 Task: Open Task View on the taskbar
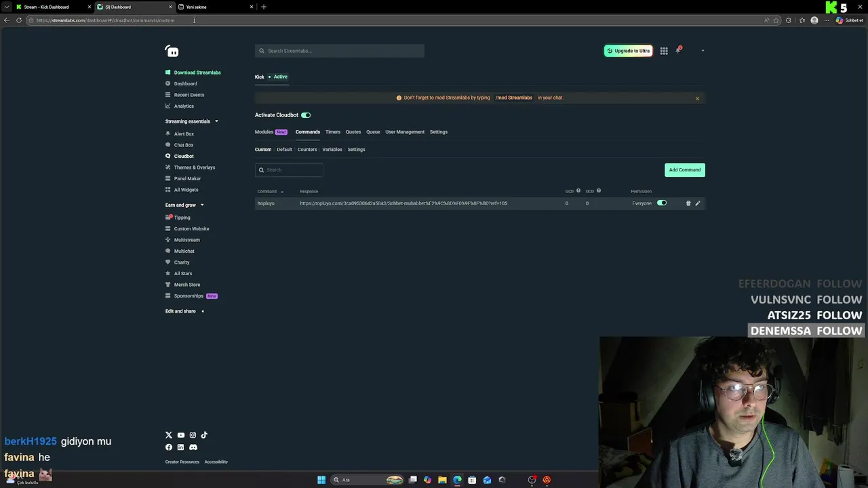click(412, 480)
